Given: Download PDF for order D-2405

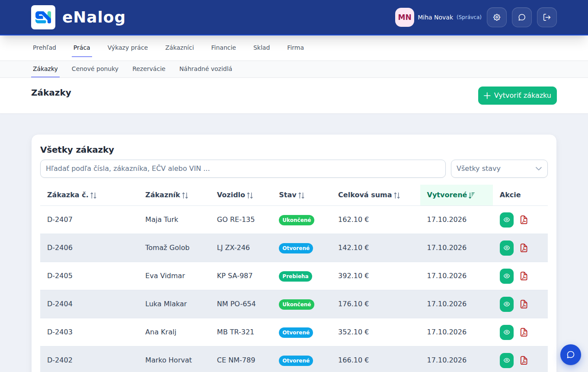Looking at the screenshot, I should click(524, 276).
